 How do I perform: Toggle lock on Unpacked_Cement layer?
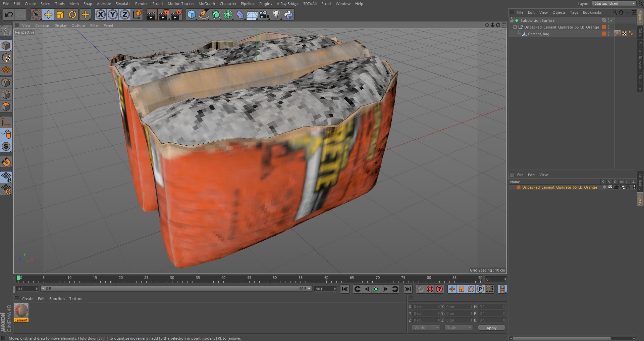pyautogui.click(x=628, y=187)
